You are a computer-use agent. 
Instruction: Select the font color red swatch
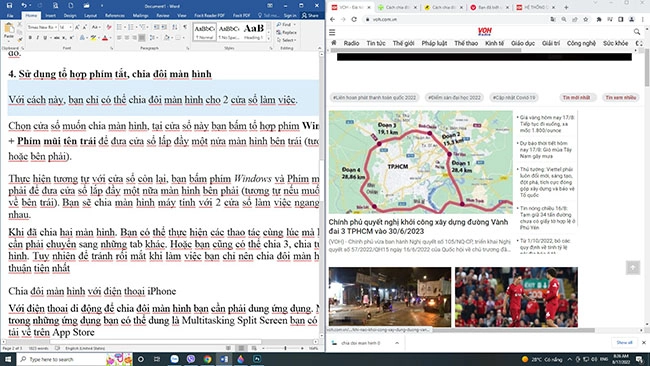click(x=105, y=38)
